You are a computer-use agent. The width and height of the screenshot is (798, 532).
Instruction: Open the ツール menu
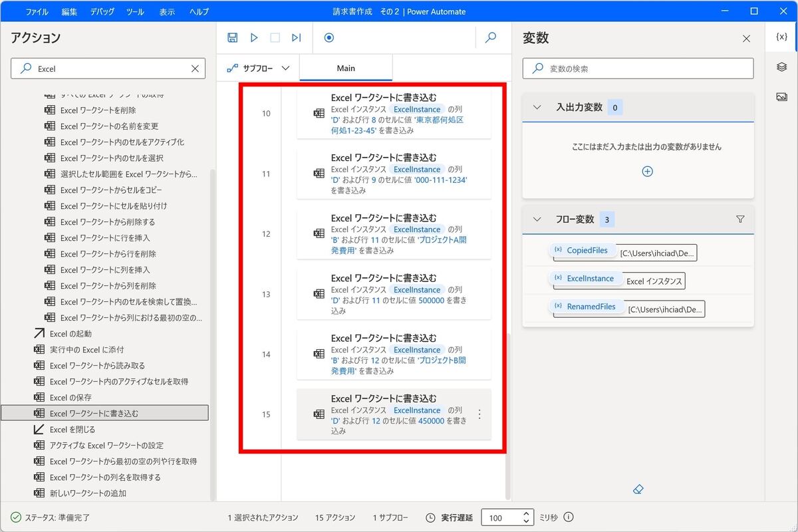[x=135, y=12]
